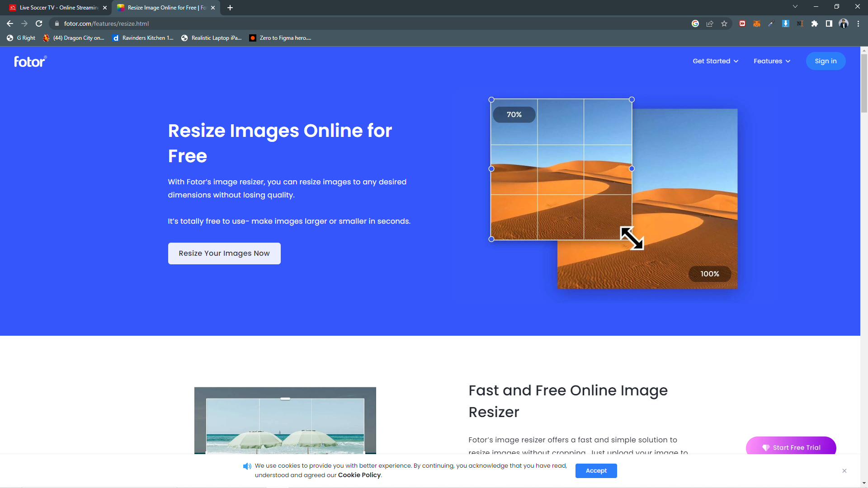Expand the Features dropdown menu
868x488 pixels.
(x=772, y=61)
